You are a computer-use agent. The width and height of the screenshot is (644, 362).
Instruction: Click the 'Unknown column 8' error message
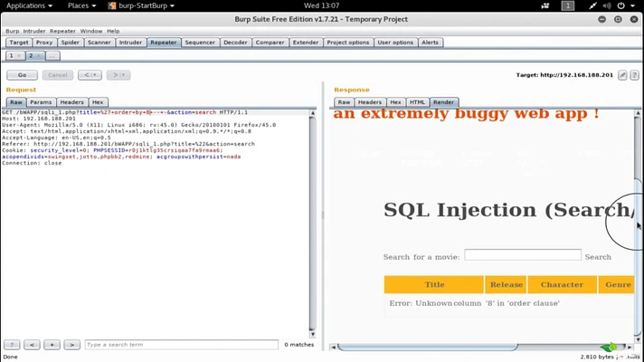click(x=474, y=303)
